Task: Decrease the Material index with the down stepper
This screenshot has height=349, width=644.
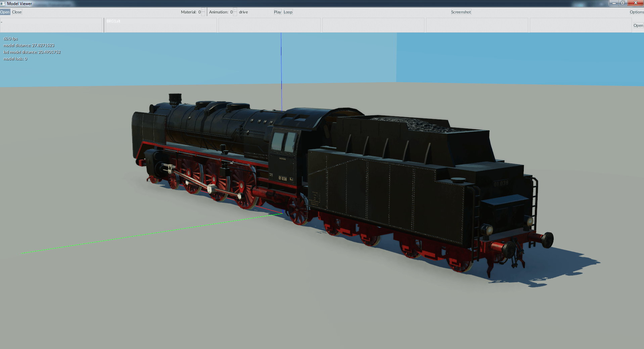Action: tap(203, 14)
